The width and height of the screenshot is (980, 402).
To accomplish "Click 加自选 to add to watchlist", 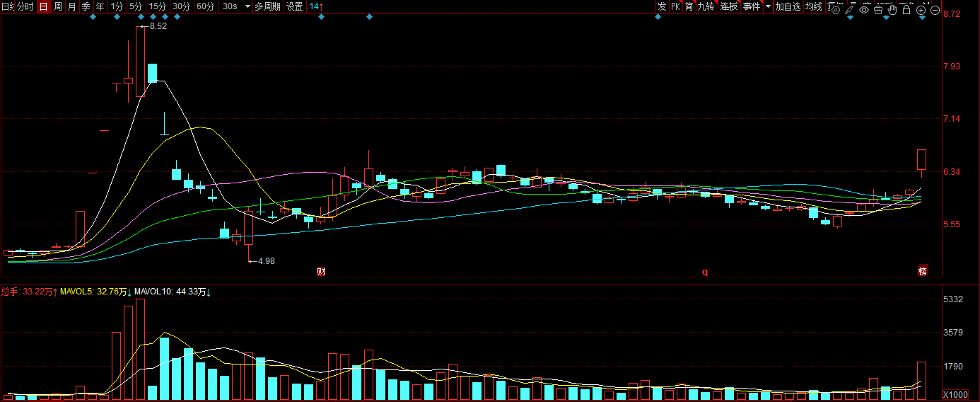I will pyautogui.click(x=788, y=6).
